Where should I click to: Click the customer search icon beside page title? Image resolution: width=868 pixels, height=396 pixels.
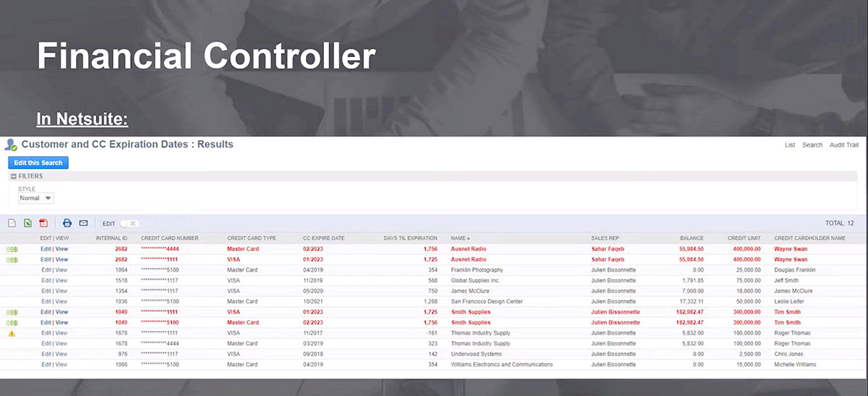tap(11, 145)
